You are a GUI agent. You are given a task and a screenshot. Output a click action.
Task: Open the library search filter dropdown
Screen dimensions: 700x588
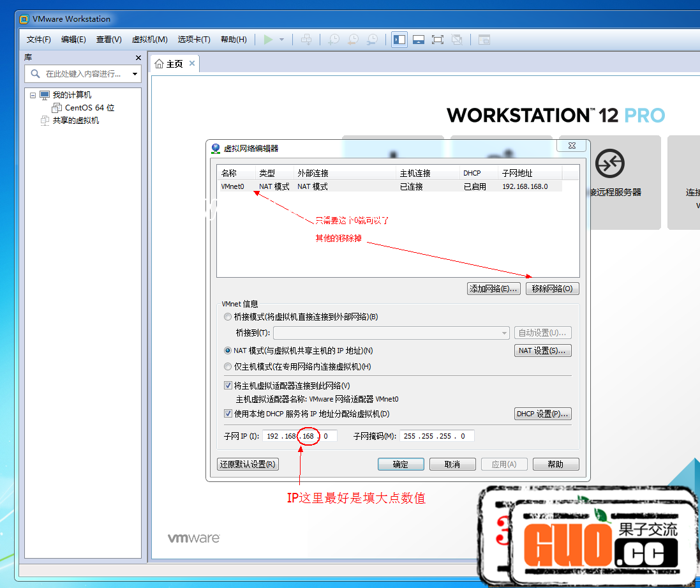click(x=135, y=74)
